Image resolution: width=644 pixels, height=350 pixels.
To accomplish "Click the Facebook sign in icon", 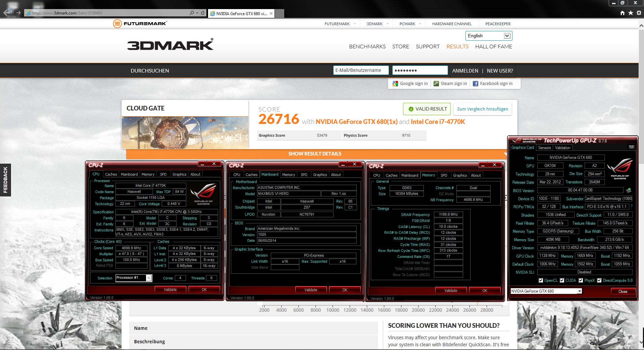I will (476, 84).
